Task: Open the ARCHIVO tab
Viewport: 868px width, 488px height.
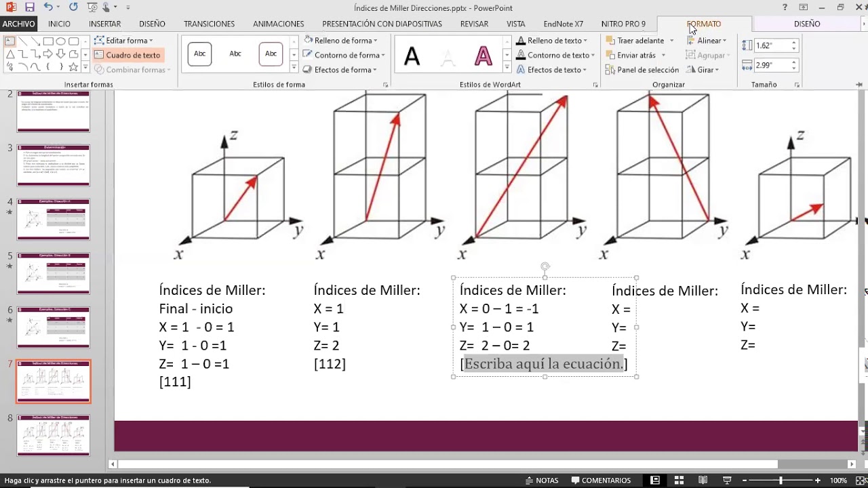Action: (18, 24)
